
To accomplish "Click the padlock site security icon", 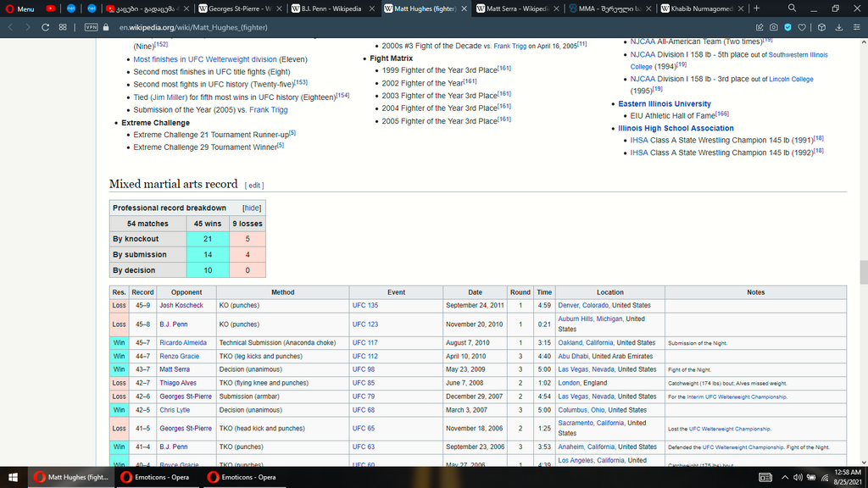I will 106,27.
